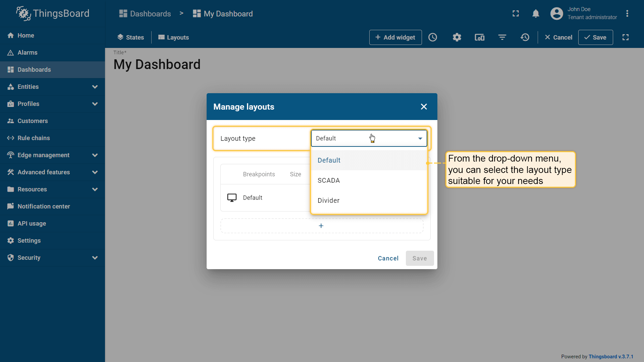Click the desktop monitor breakpoint icon

(232, 198)
